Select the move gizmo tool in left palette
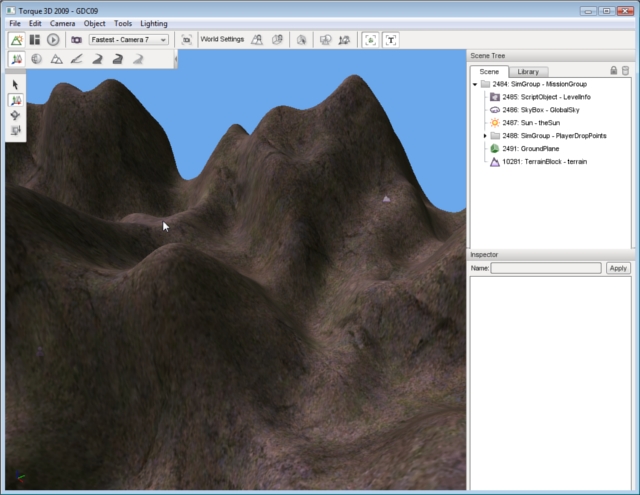 coord(16,100)
